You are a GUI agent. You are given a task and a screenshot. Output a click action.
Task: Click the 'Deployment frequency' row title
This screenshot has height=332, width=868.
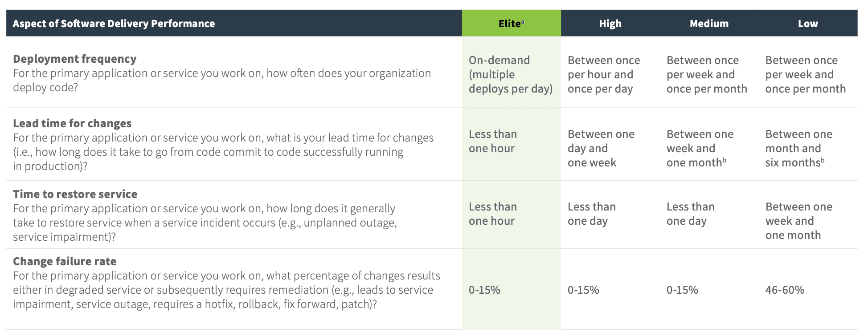[74, 59]
